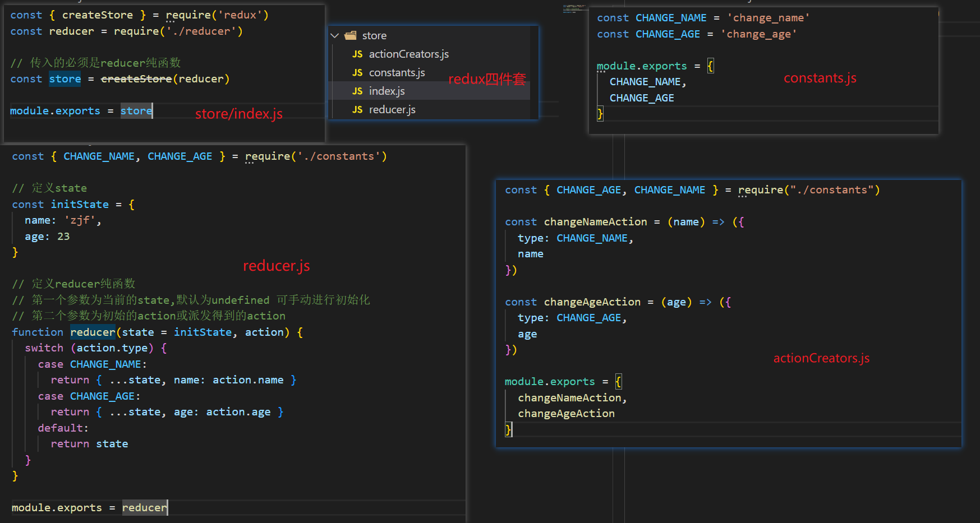
Task: Click the reducer function name after function keyword
Action: coord(93,332)
